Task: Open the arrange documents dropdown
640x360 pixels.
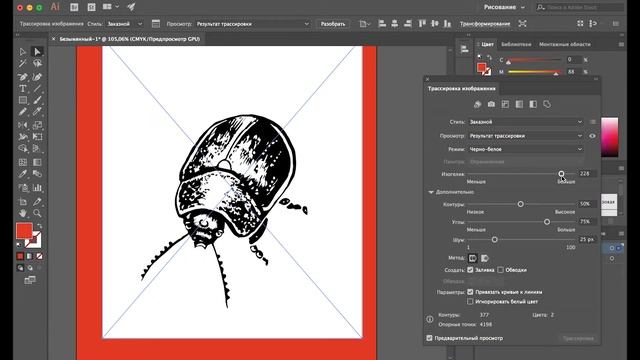Action: tap(110, 7)
